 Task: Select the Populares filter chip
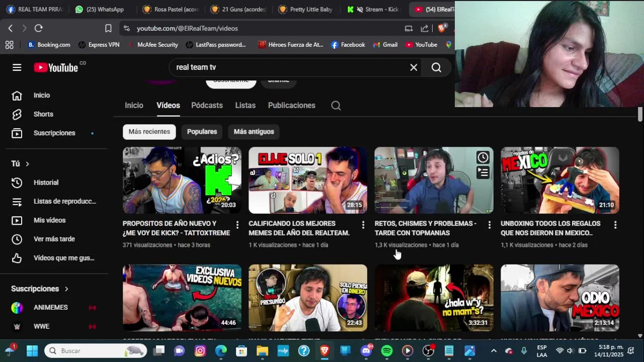click(202, 132)
